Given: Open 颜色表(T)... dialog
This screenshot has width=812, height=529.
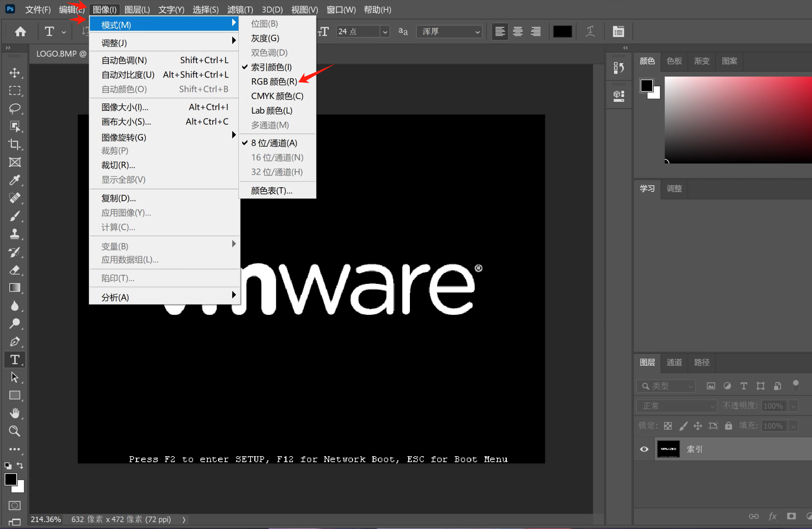Looking at the screenshot, I should point(271,191).
